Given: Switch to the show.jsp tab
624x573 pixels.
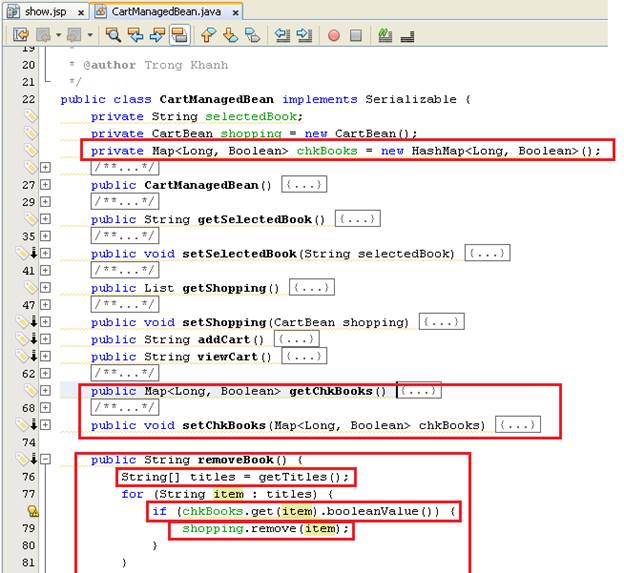Looking at the screenshot, I should point(45,12).
